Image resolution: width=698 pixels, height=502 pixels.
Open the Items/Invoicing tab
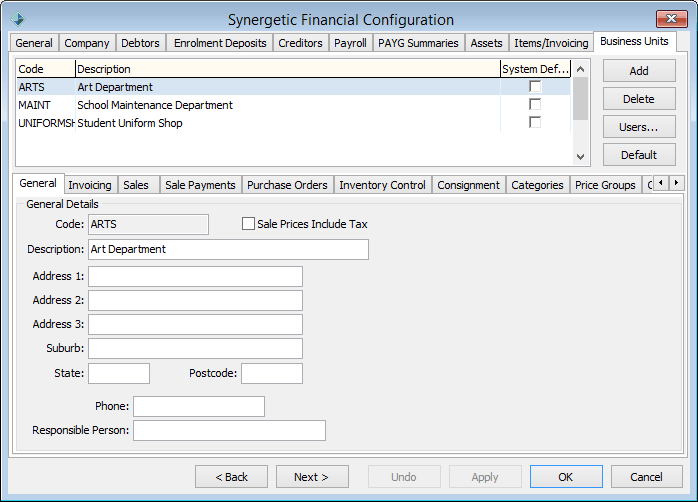tap(551, 43)
